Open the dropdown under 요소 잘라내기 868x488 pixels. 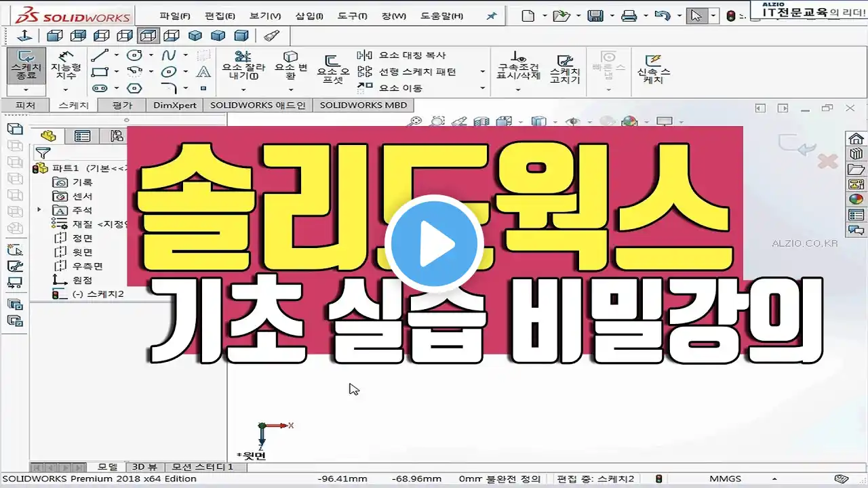pyautogui.click(x=242, y=89)
